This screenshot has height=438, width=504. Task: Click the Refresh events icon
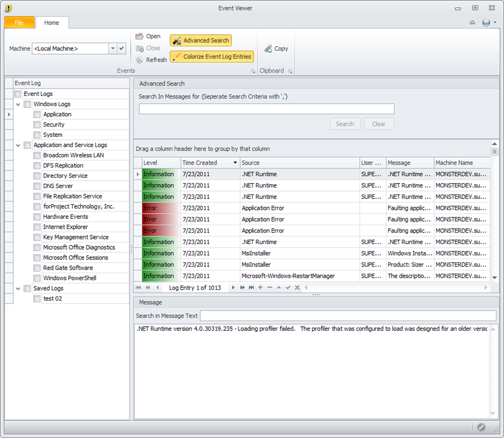[x=139, y=60]
